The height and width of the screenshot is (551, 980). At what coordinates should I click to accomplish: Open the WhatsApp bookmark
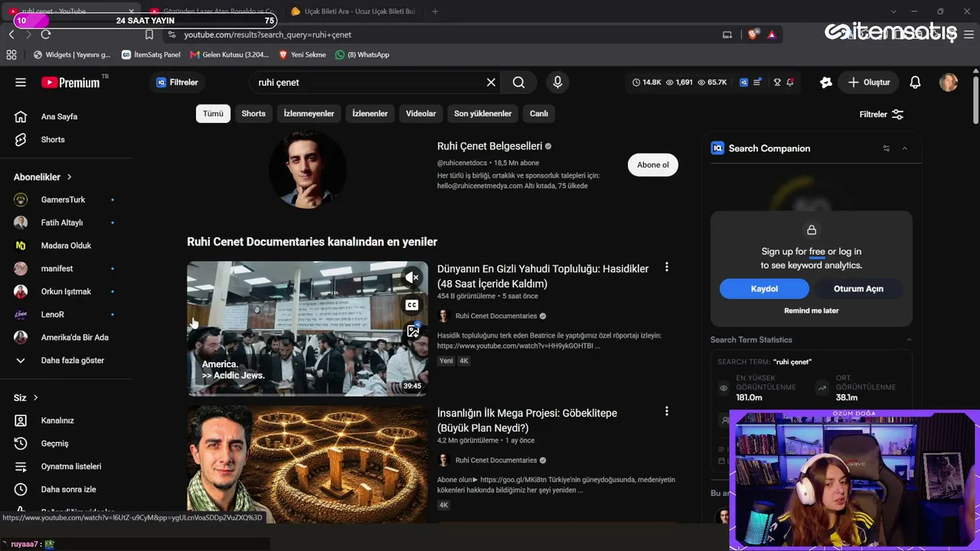(362, 54)
